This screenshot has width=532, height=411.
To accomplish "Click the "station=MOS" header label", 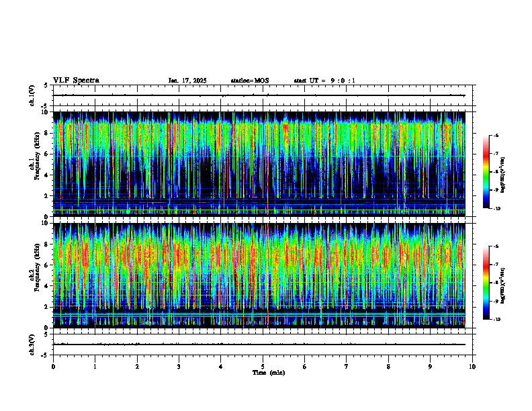I will [250, 81].
